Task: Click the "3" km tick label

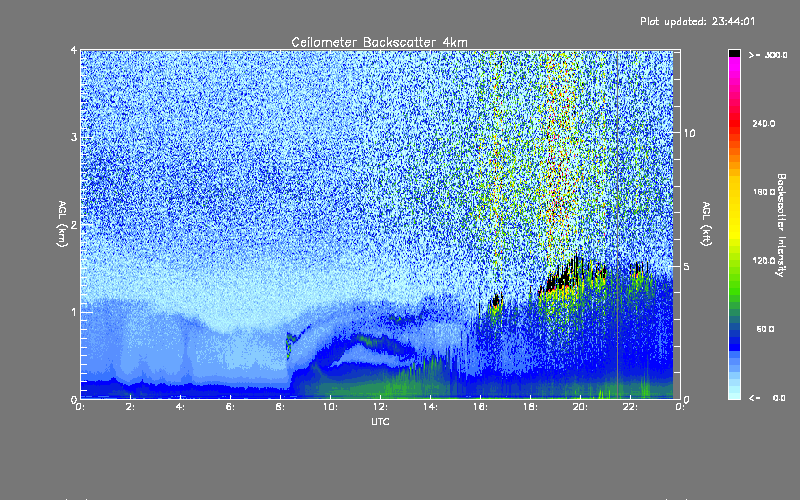Action: [x=74, y=137]
